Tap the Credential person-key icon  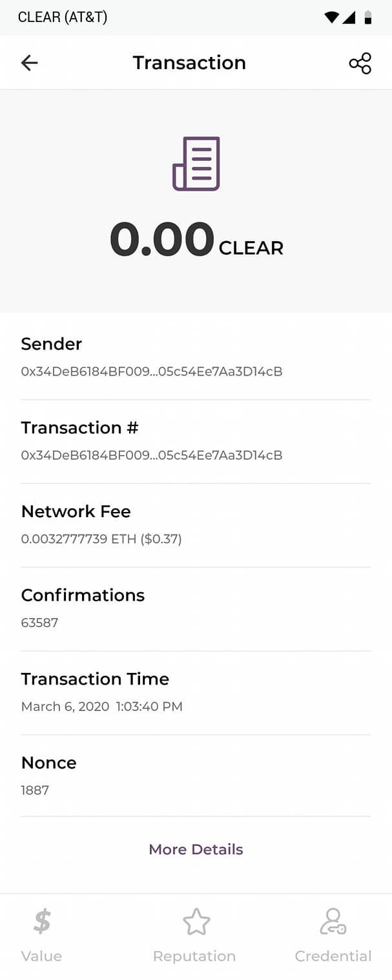(333, 922)
